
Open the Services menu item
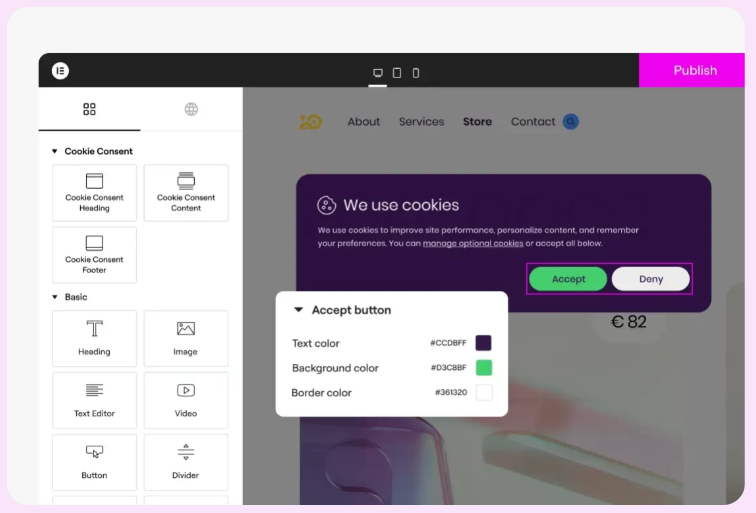click(x=421, y=122)
